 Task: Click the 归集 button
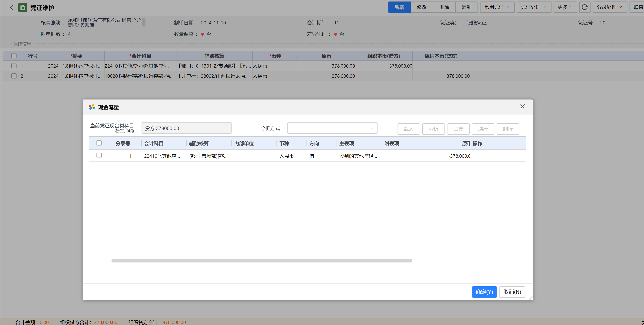click(x=458, y=129)
